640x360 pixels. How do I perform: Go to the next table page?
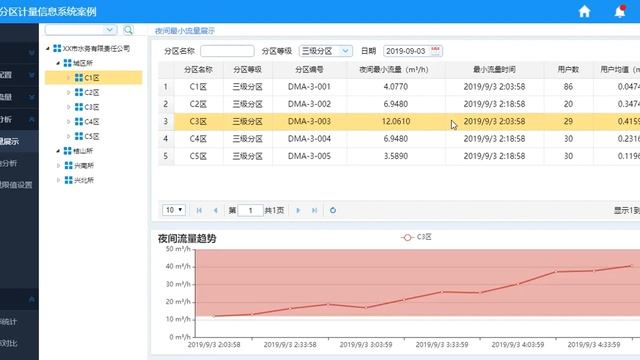(298, 210)
